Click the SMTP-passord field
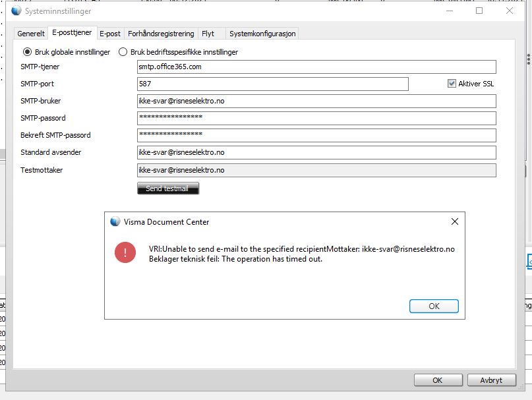 point(316,118)
